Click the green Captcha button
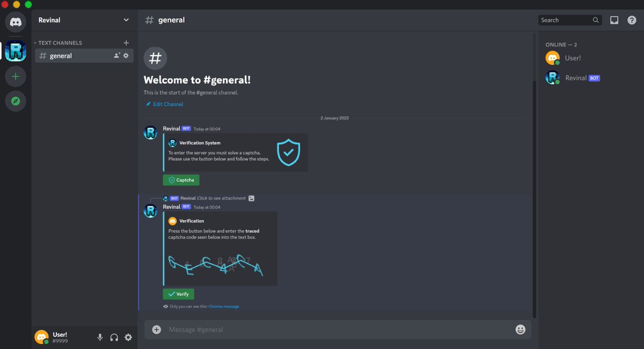This screenshot has width=644, height=349. [181, 180]
